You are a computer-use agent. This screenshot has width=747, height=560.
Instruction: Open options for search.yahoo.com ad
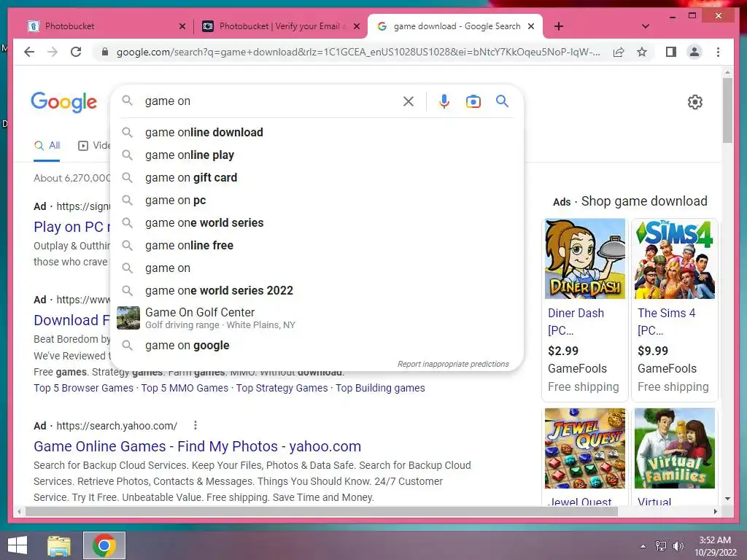196,425
